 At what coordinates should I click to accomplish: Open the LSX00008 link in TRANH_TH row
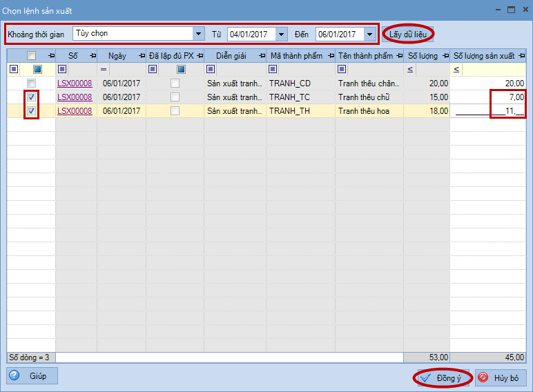pos(75,110)
